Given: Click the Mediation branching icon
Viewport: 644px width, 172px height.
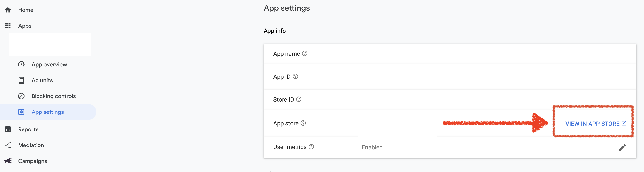Looking at the screenshot, I should (x=8, y=145).
